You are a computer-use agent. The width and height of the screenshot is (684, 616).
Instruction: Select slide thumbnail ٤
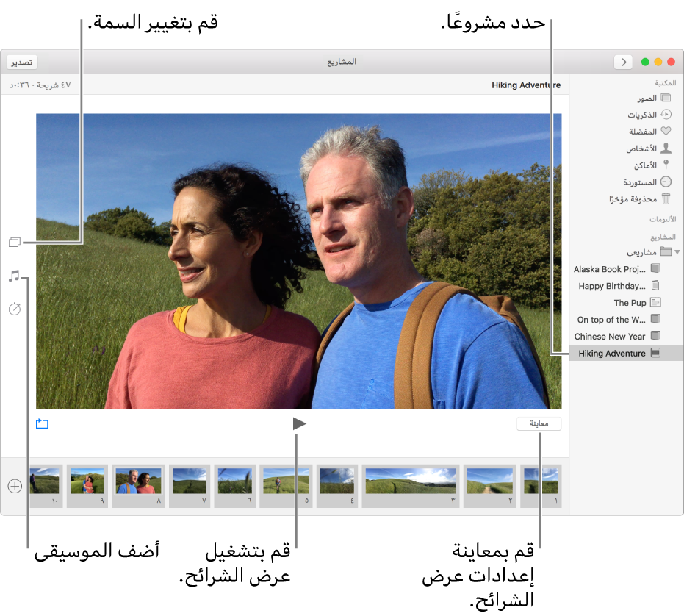(337, 486)
